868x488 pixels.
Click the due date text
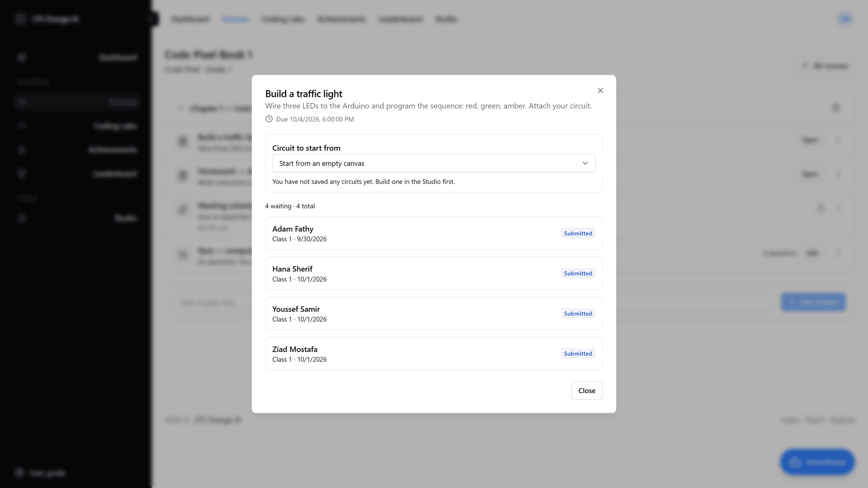tap(315, 119)
